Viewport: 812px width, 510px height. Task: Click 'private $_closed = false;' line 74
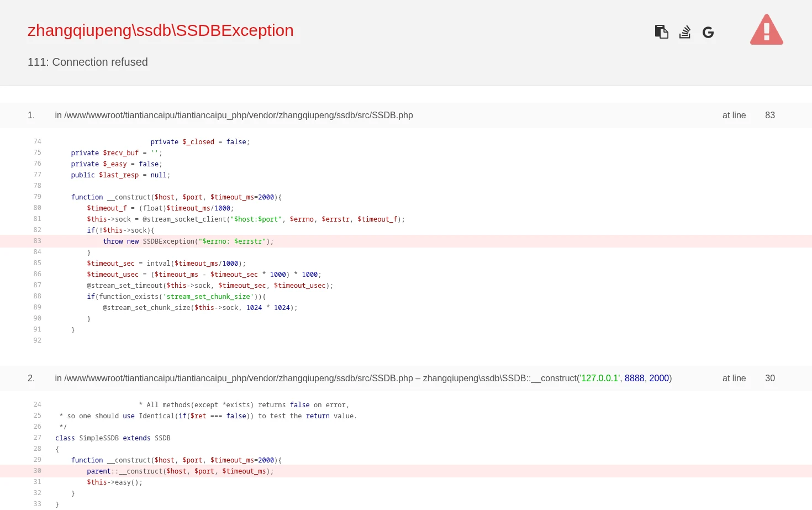pyautogui.click(x=200, y=142)
